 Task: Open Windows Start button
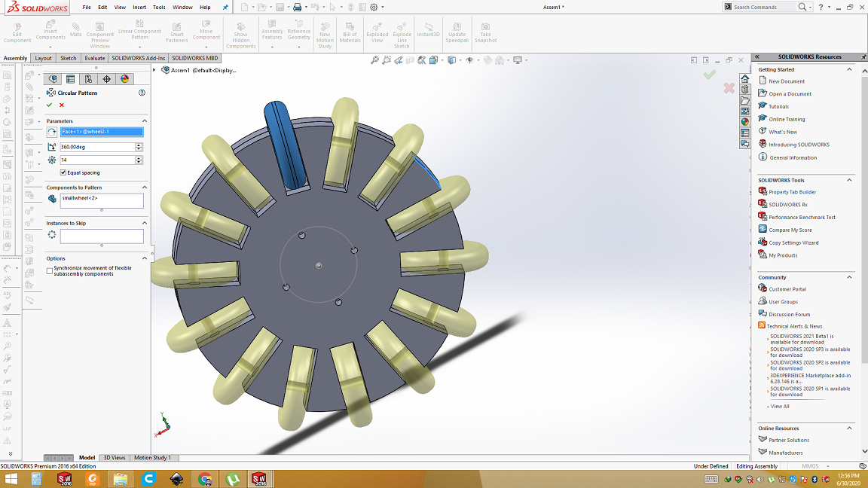click(x=11, y=479)
